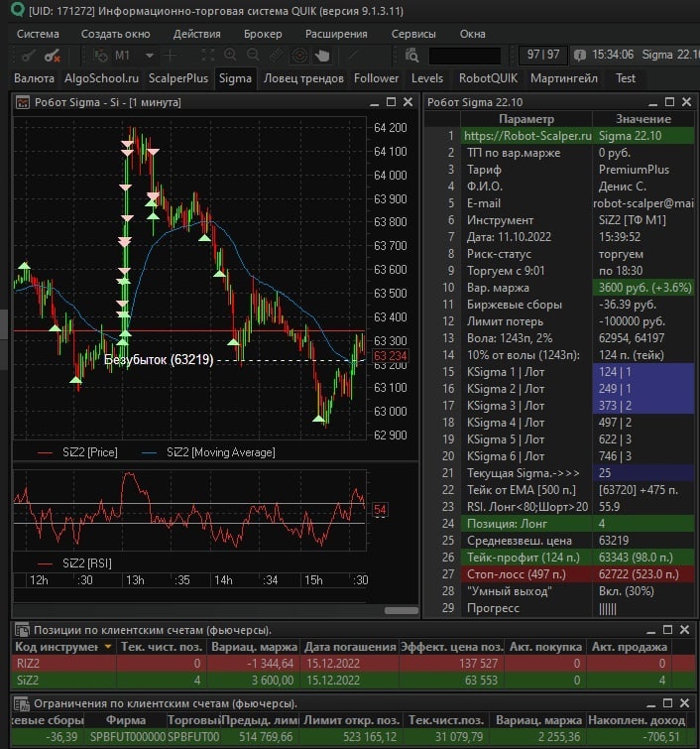This screenshot has width=700, height=749.
Task: Click the QUIK application logo icon
Action: point(18,10)
